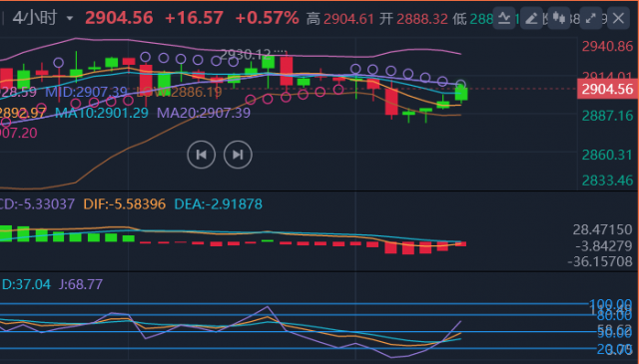Image resolution: width=639 pixels, height=364 pixels.
Task: Click the 2940.86 price axis label
Action: pyautogui.click(x=607, y=47)
